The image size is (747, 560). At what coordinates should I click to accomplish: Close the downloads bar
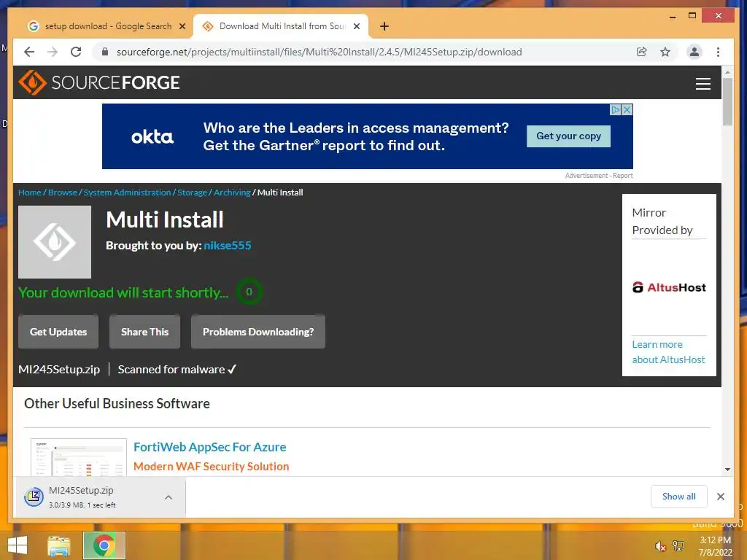[720, 497]
